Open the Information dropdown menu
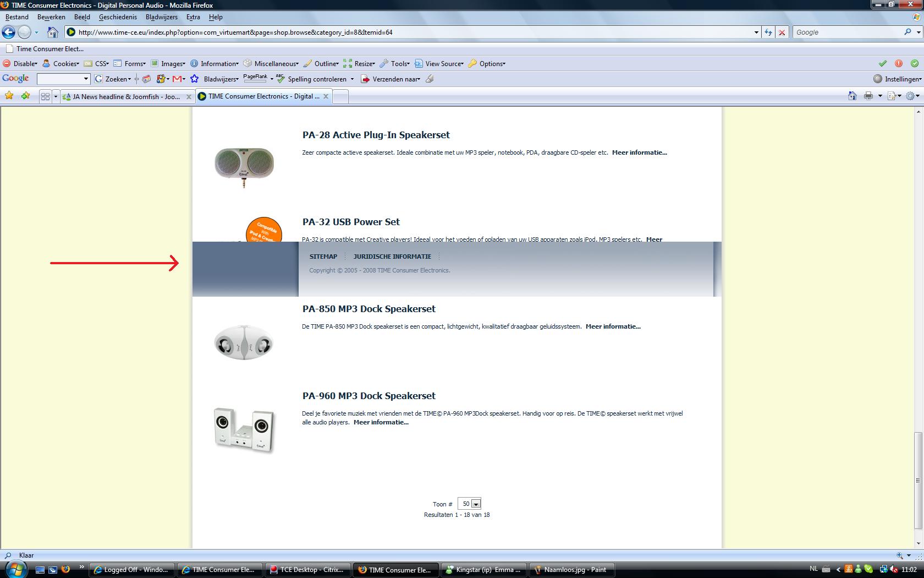Viewport: 924px width, 578px height. click(215, 63)
